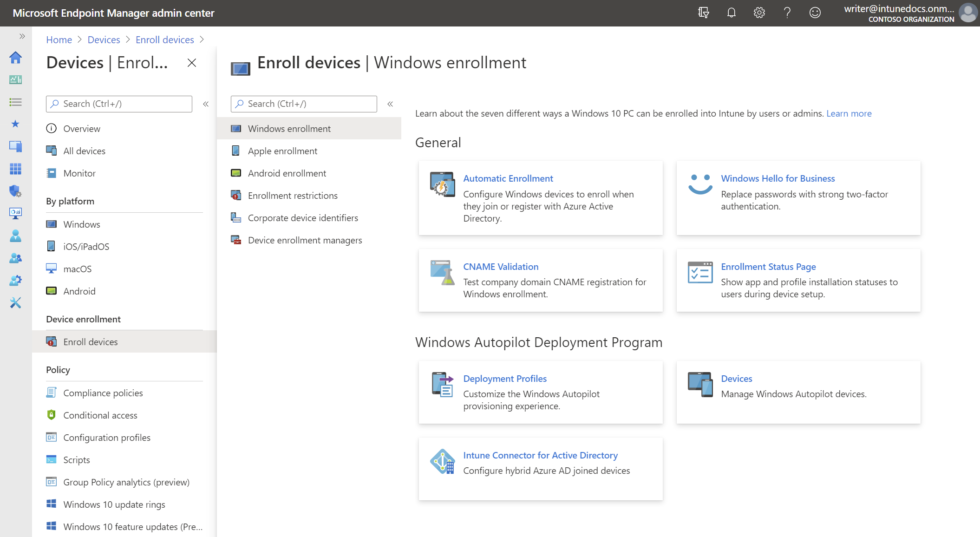Image resolution: width=980 pixels, height=537 pixels.
Task: Select Apple enrollment menu item
Action: 282,151
